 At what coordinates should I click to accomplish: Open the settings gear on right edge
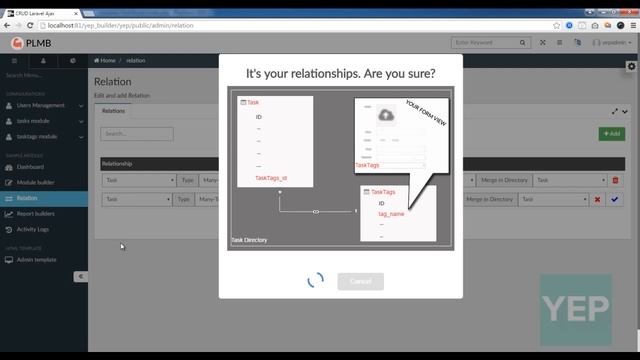[x=631, y=66]
